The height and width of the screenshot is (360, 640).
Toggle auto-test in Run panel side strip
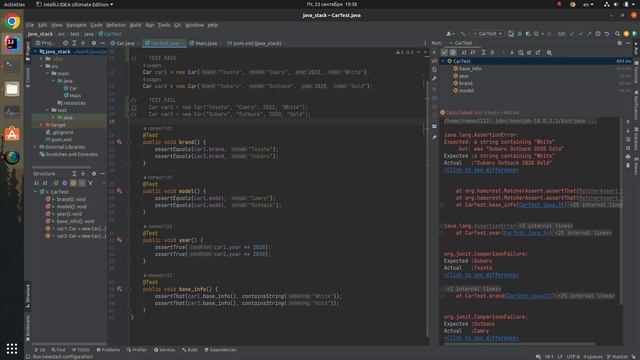pyautogui.click(x=434, y=69)
